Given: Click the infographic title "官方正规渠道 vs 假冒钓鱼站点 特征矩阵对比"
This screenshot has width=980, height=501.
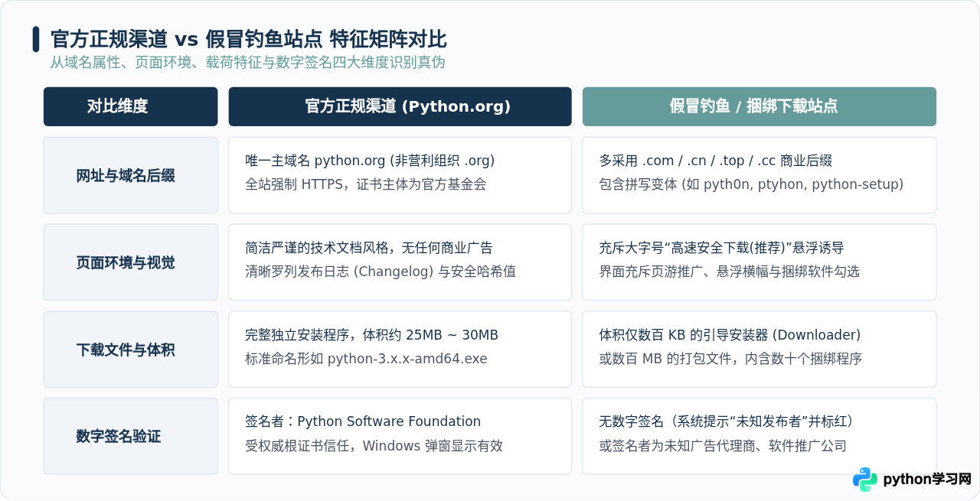Looking at the screenshot, I should [x=249, y=39].
